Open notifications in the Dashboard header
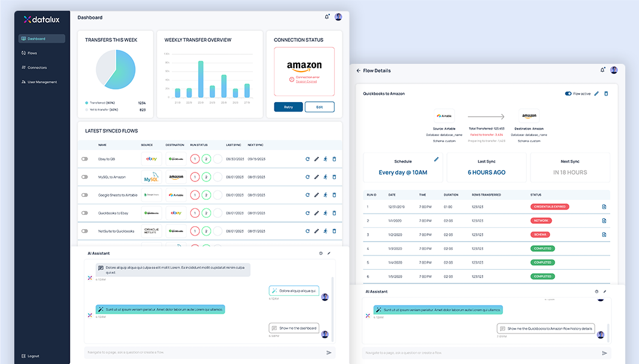 327,17
